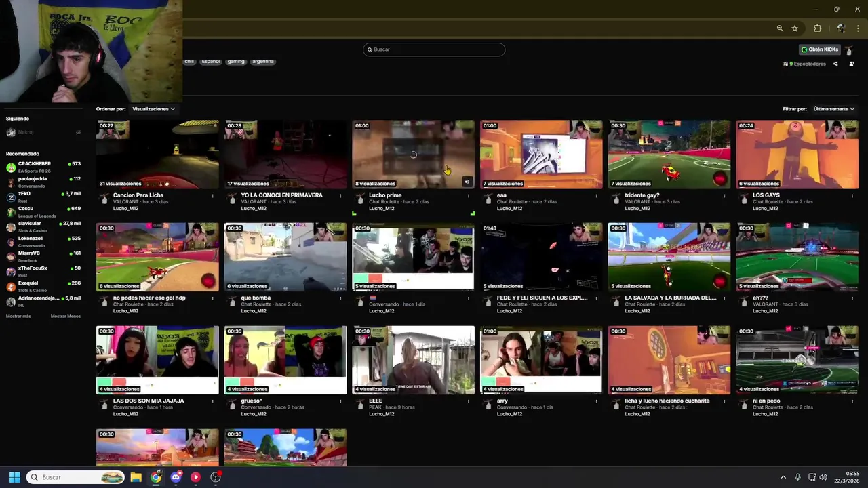Click Mostrar Menos in the sidebar
Viewport: 868px width, 488px height.
point(66,317)
